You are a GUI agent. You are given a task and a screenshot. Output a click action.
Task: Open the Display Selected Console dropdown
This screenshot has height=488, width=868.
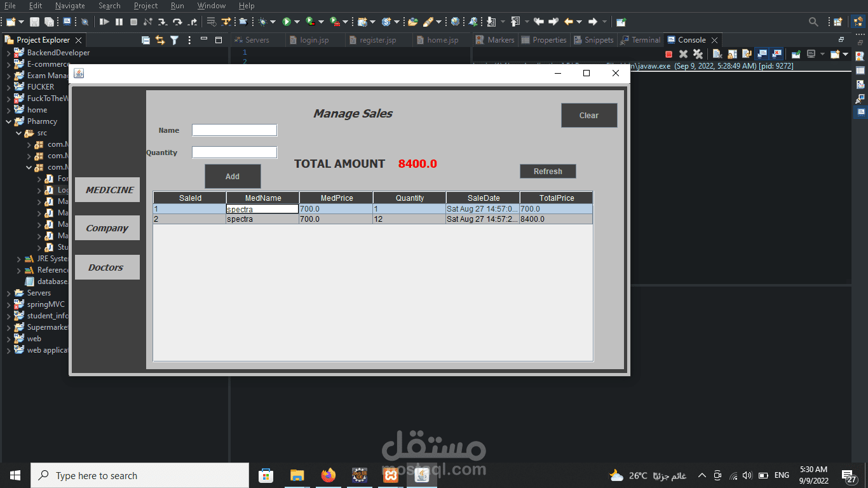point(822,54)
